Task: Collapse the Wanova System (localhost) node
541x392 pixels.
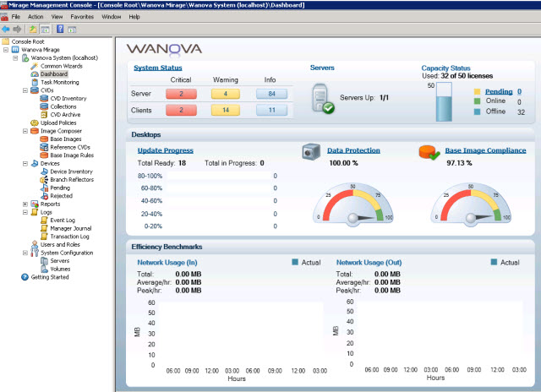Action: pyautogui.click(x=15, y=58)
